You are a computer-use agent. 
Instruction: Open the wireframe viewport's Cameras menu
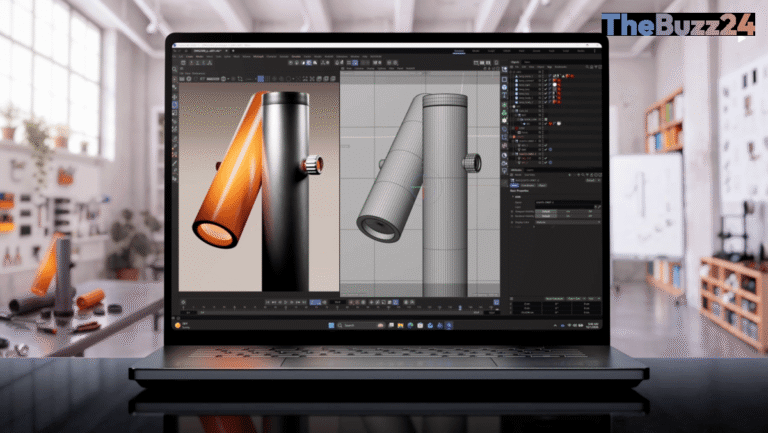coord(360,69)
